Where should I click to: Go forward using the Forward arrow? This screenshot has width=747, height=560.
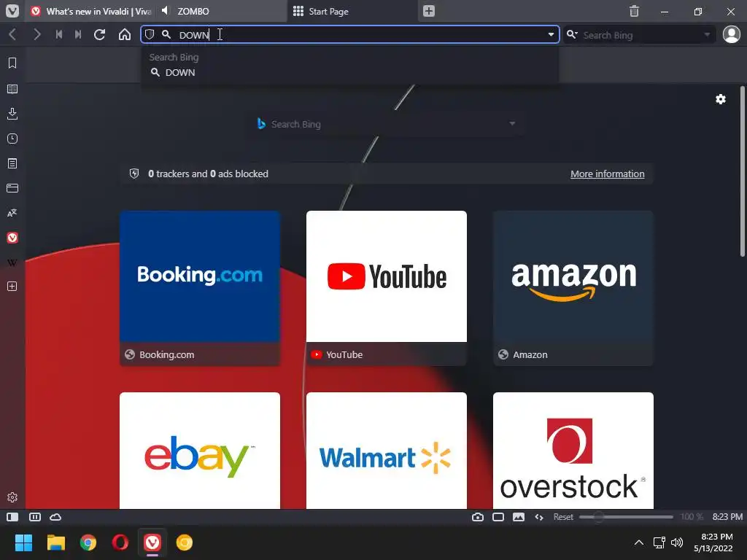pyautogui.click(x=36, y=34)
